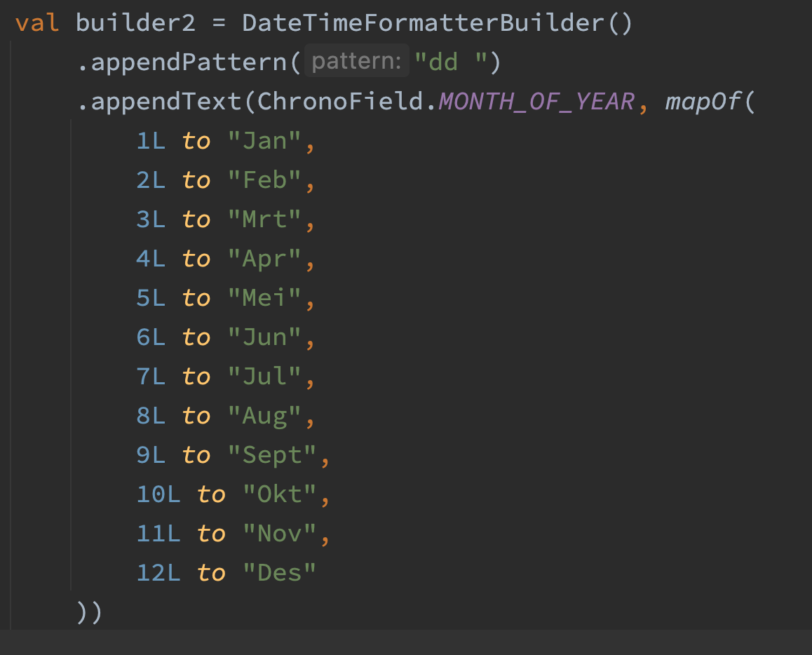Click the 'mapOf' function call

tap(703, 102)
